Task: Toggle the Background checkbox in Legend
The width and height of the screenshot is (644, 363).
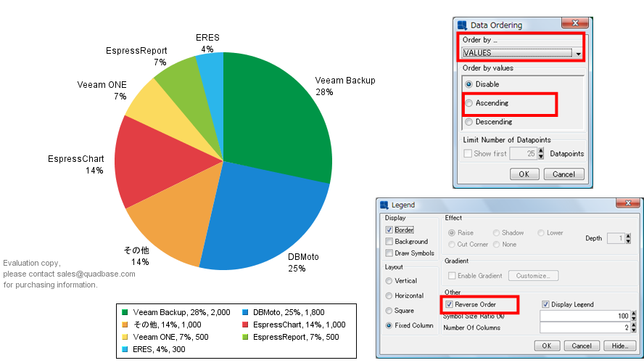Action: point(389,242)
